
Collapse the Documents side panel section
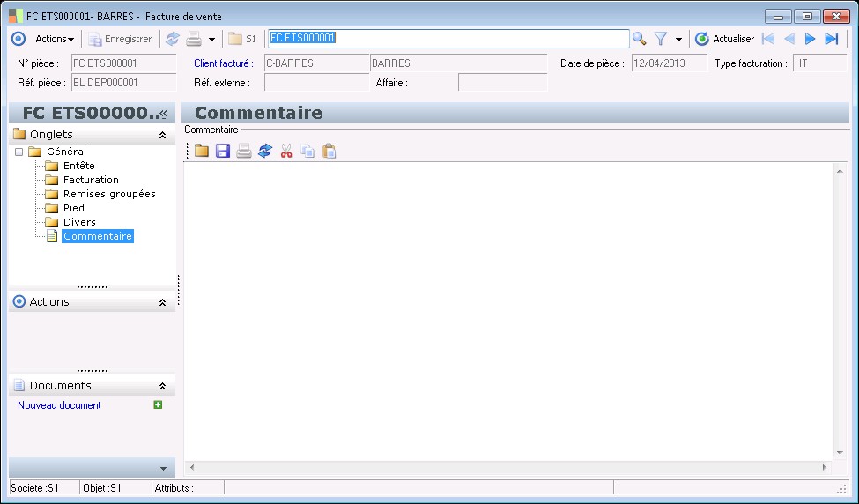[x=162, y=386]
